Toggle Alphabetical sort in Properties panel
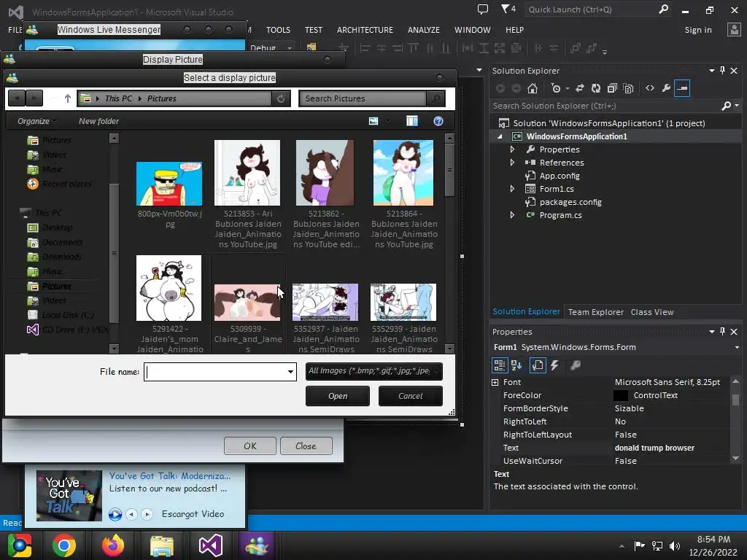The image size is (747, 560). coord(517,365)
